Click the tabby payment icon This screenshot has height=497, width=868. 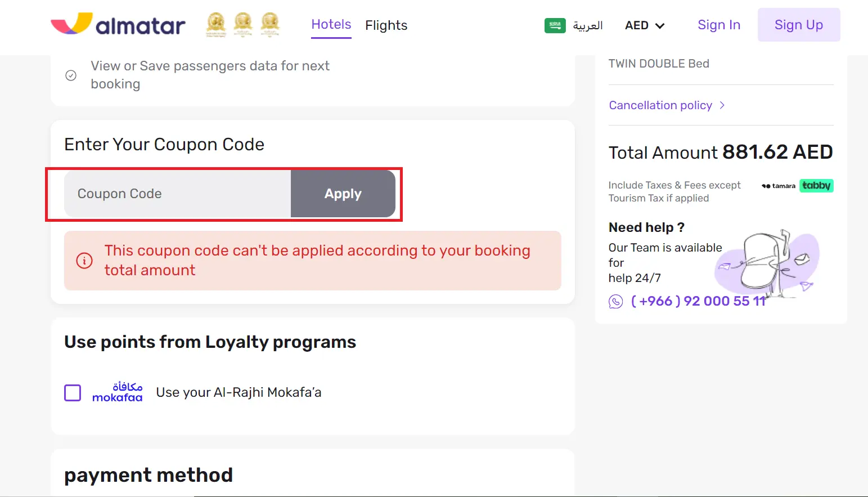pyautogui.click(x=816, y=185)
